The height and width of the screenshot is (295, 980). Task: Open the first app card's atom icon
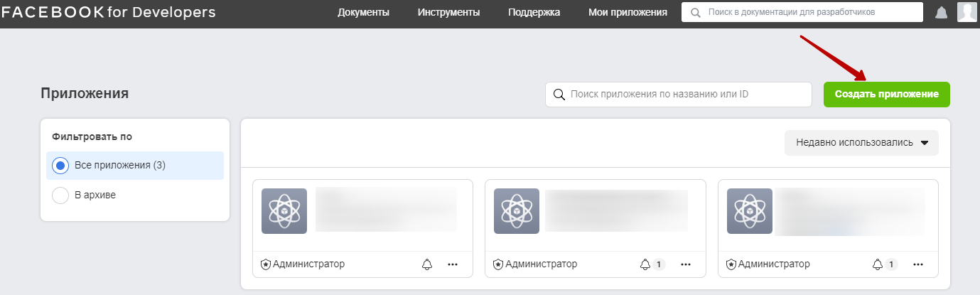coord(284,211)
